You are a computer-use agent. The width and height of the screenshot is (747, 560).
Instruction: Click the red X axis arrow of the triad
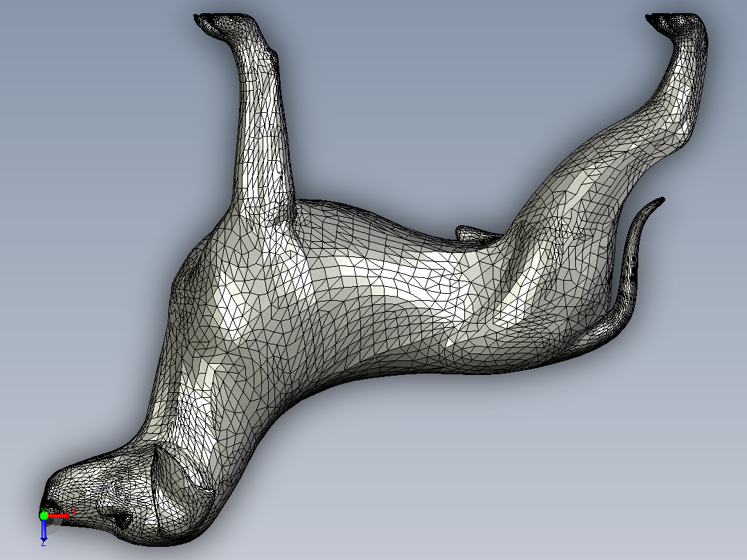[59, 516]
